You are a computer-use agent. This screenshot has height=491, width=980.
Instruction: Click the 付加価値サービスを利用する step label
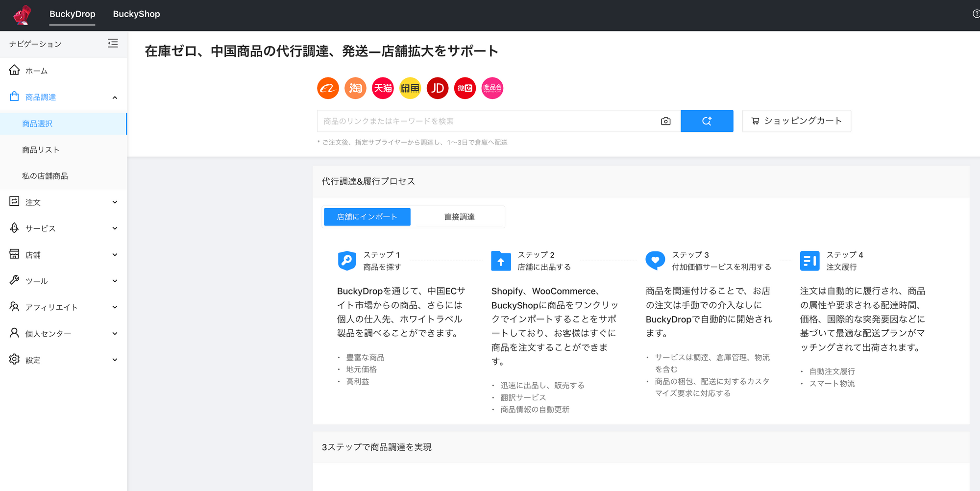[722, 267]
